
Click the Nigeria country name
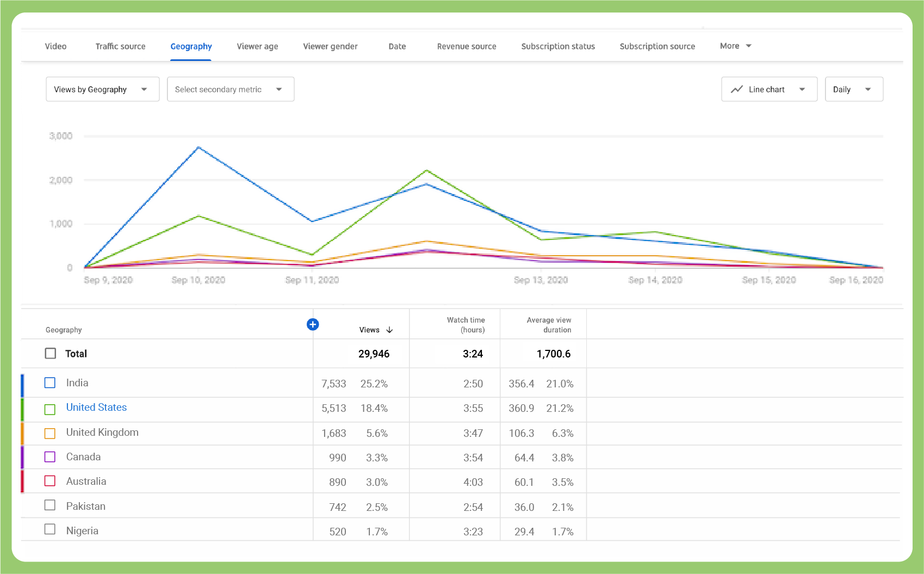[82, 531]
